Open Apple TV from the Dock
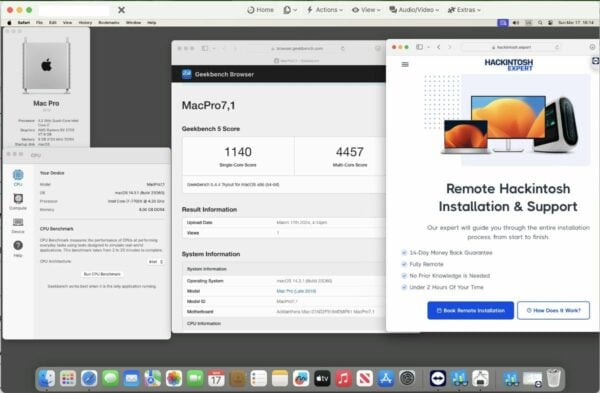600x393 pixels. (322, 378)
